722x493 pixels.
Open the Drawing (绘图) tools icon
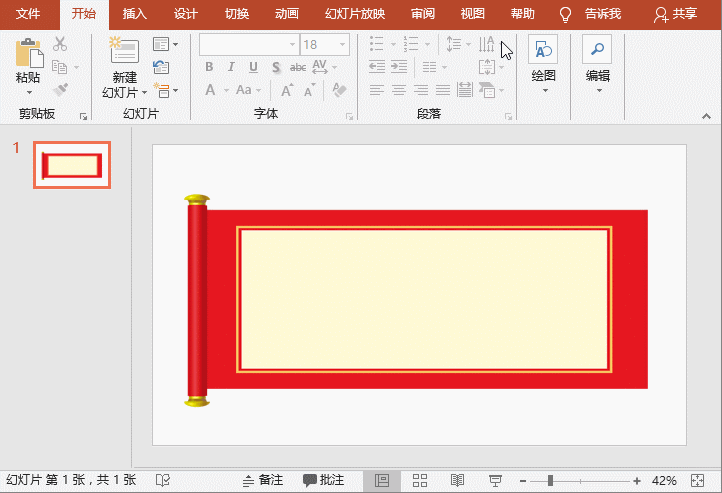click(x=543, y=50)
